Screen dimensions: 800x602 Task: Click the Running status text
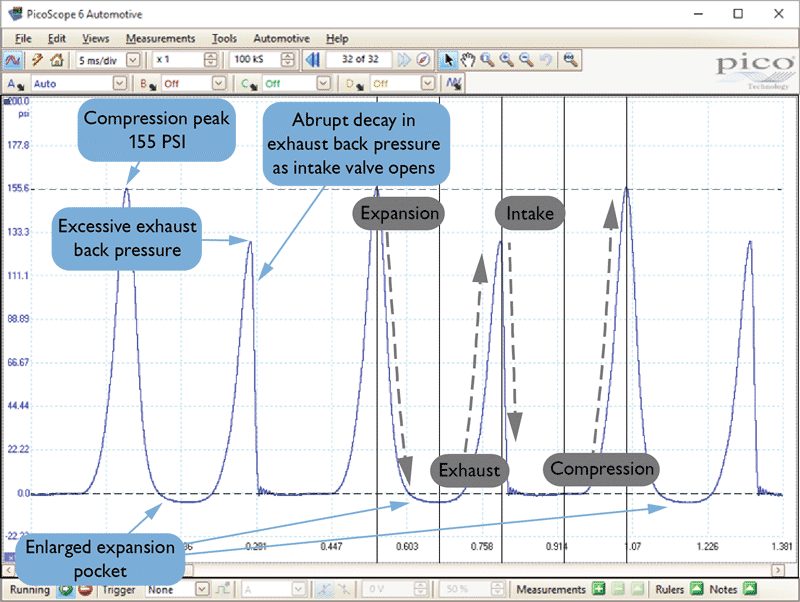pos(30,589)
